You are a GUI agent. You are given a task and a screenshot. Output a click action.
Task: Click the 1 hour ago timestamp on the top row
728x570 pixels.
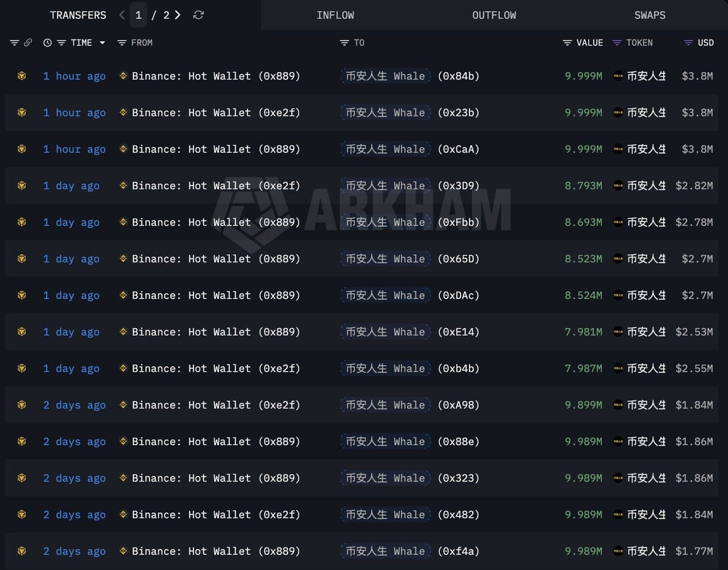point(74,76)
